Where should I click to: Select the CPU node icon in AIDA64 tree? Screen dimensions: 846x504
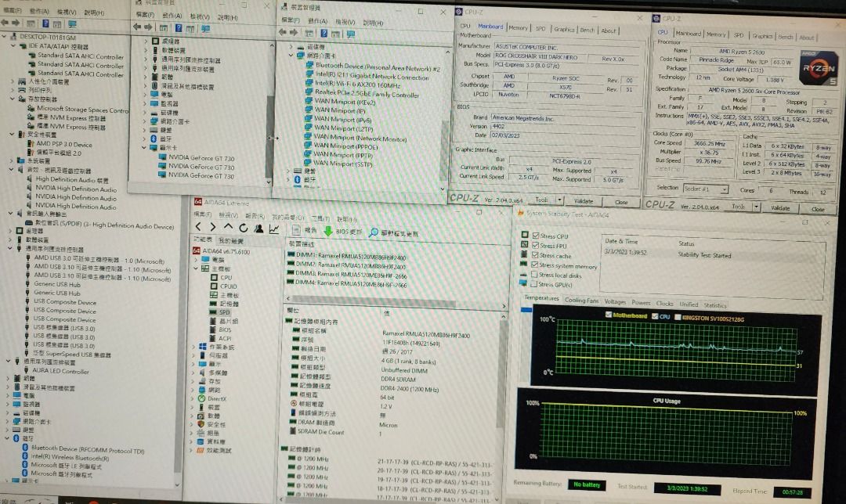point(214,278)
